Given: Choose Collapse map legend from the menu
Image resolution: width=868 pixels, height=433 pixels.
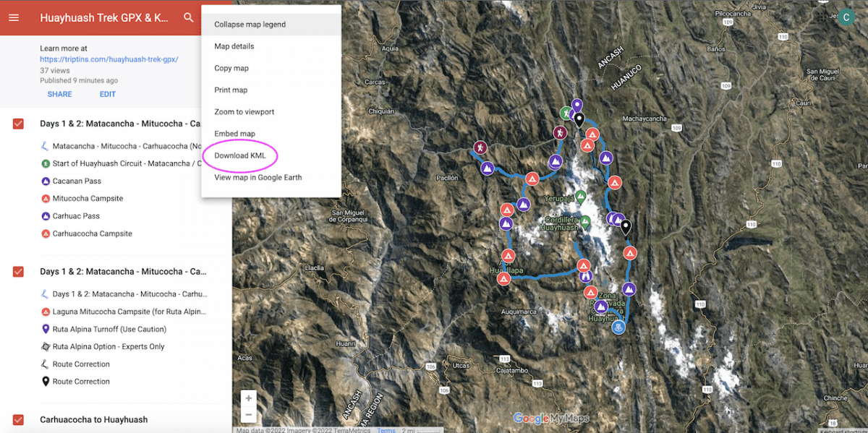Looking at the screenshot, I should click(249, 24).
